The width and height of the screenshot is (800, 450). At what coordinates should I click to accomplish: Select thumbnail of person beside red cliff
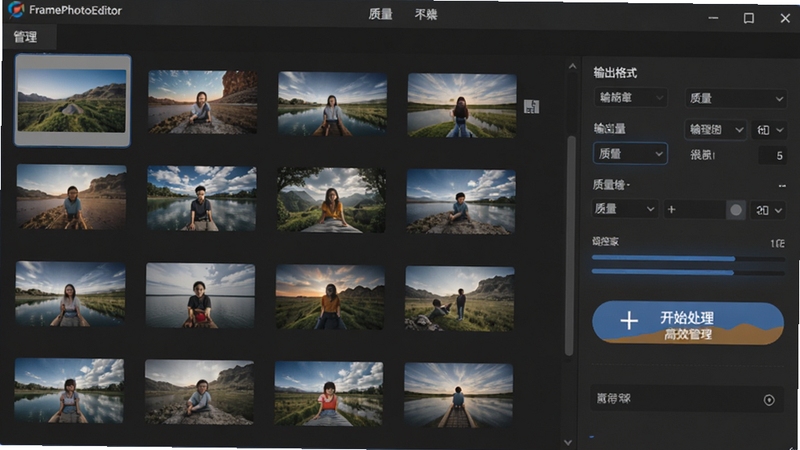[x=203, y=103]
